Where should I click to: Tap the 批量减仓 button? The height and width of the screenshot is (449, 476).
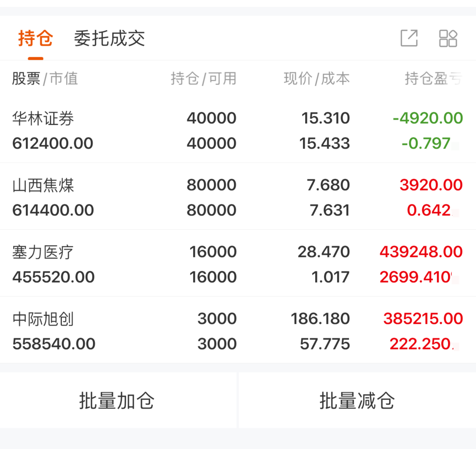click(x=357, y=400)
